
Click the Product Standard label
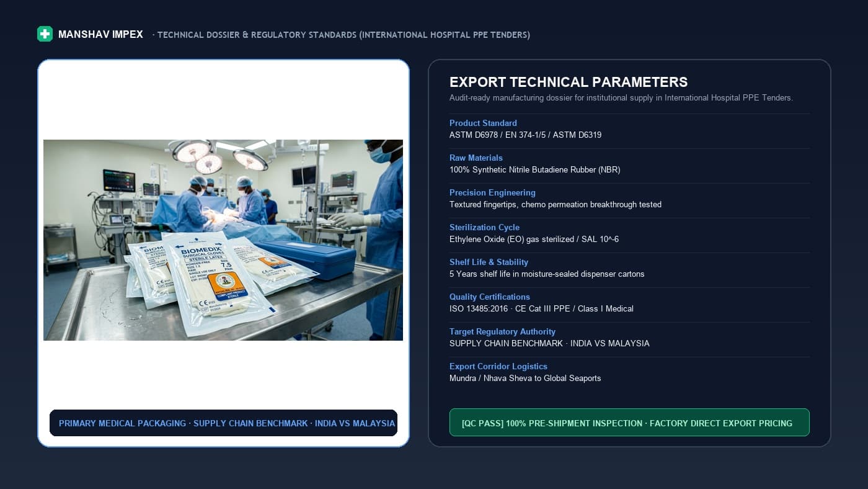483,123
